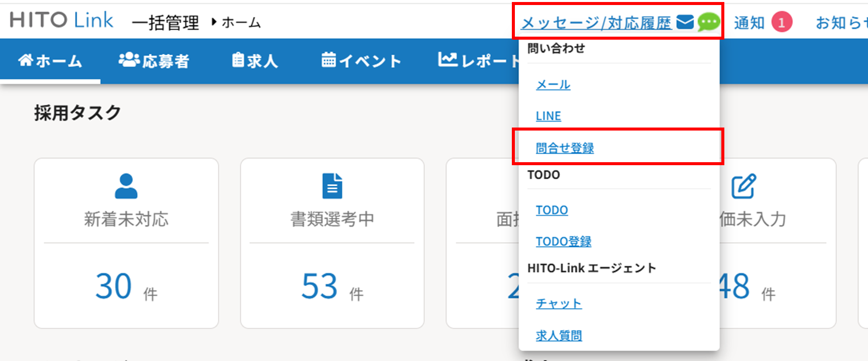Open チャット under HITO-Link エージェント
Image resolution: width=868 pixels, height=361 pixels.
tap(559, 304)
